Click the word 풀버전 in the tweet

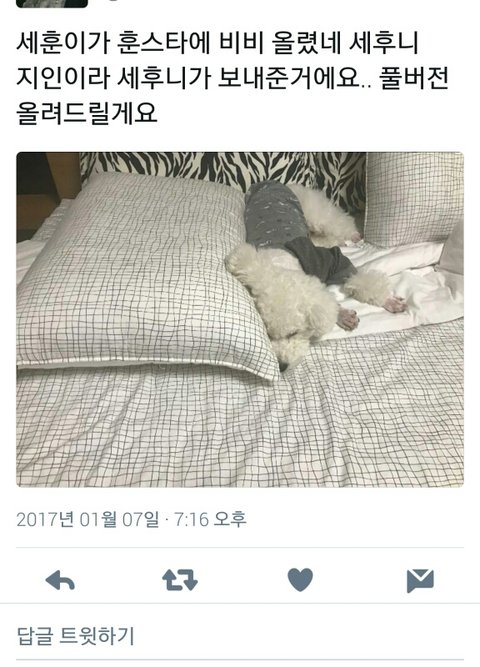coord(414,78)
